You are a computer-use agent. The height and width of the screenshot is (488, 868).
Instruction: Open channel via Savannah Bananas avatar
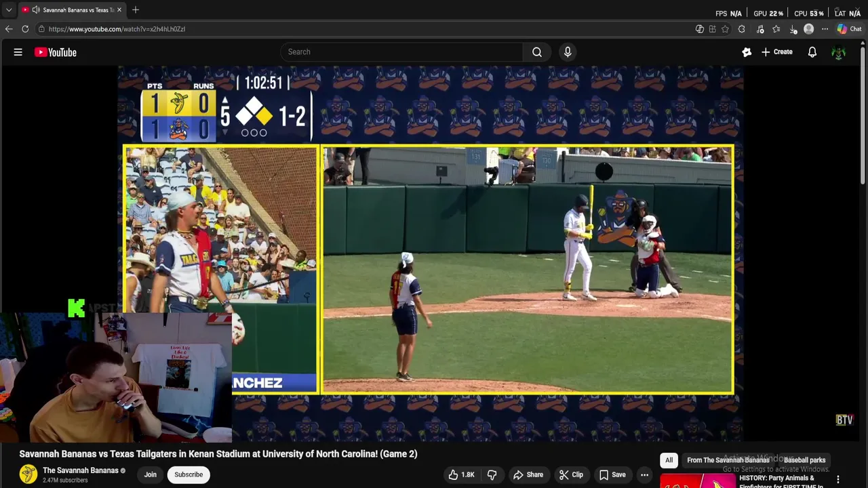coord(28,474)
